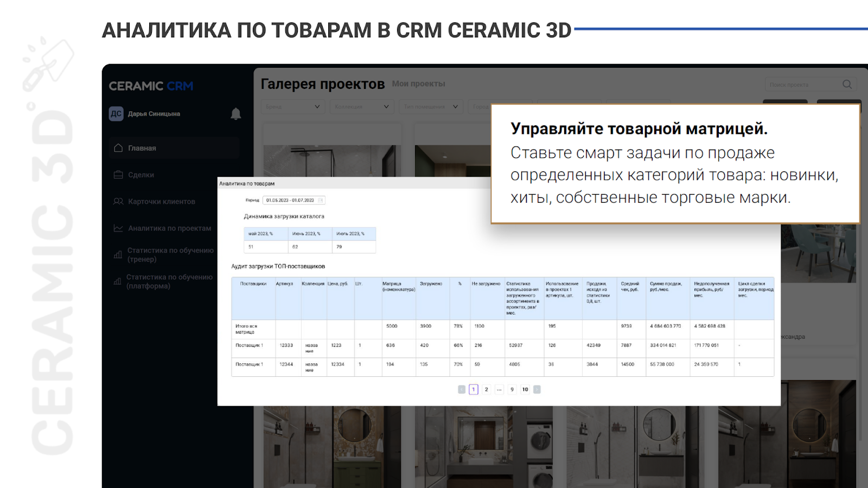Click article cell 12333
Screen dimensions: 868x488
click(286, 345)
